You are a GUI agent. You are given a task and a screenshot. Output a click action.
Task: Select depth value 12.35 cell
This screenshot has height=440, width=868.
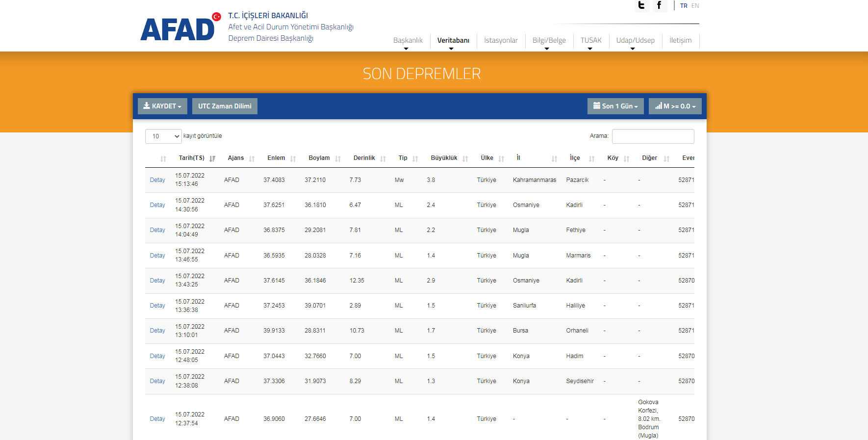pyautogui.click(x=357, y=281)
